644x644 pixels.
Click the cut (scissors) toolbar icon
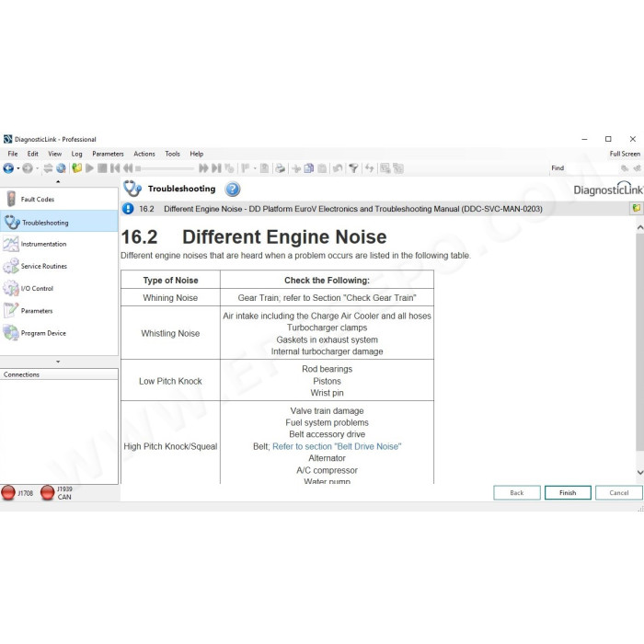[x=296, y=168]
